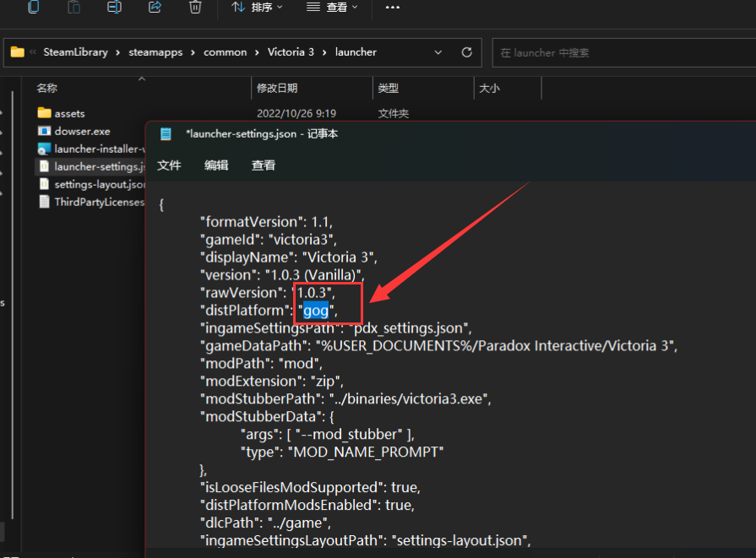Click the rename icon in toolbar
Screen dimensions: 756x558
coord(114,7)
